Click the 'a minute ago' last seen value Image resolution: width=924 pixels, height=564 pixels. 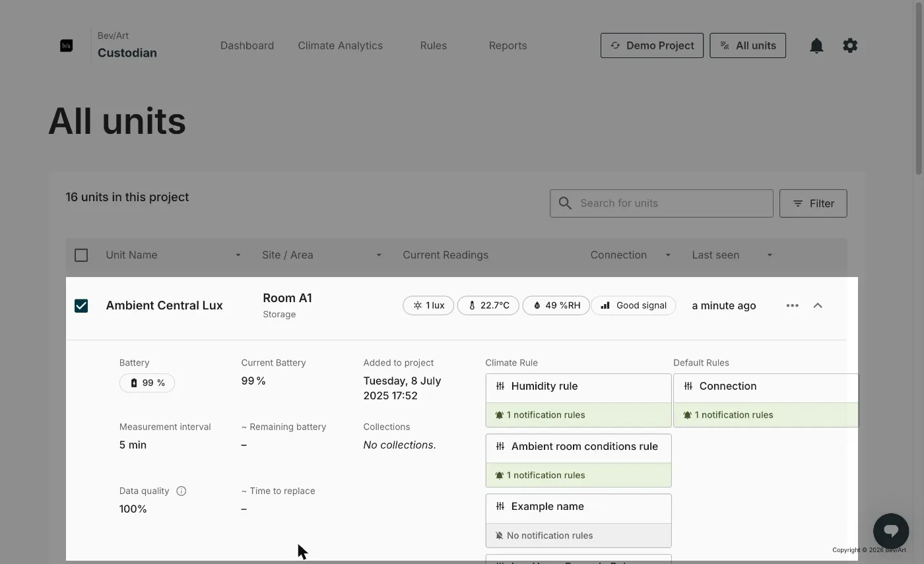pos(724,305)
